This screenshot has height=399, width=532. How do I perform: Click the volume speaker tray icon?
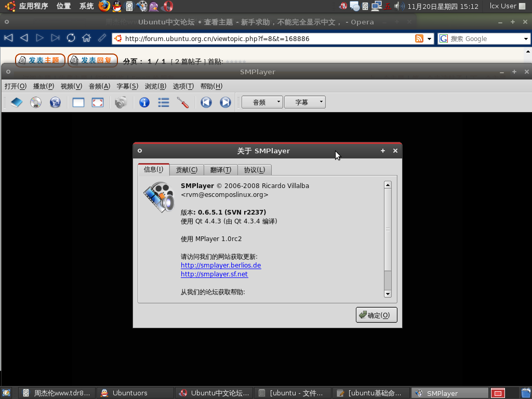400,6
